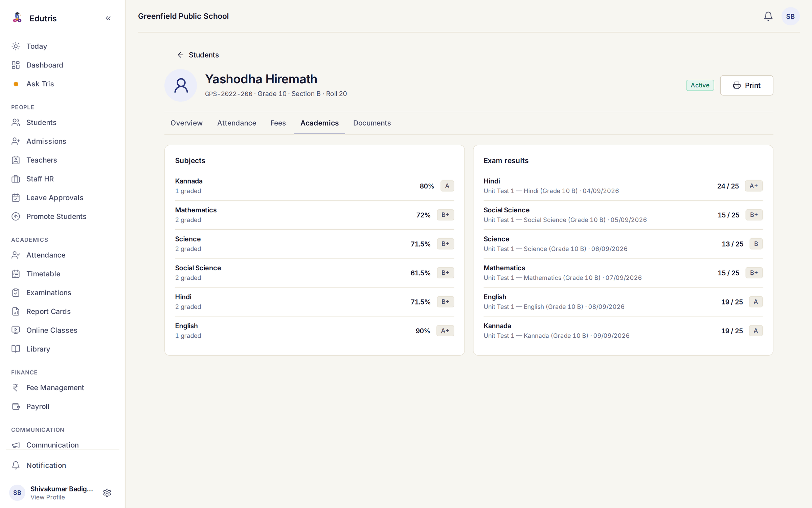Viewport: 812px width, 508px height.
Task: Open View Profile link
Action: (48, 497)
